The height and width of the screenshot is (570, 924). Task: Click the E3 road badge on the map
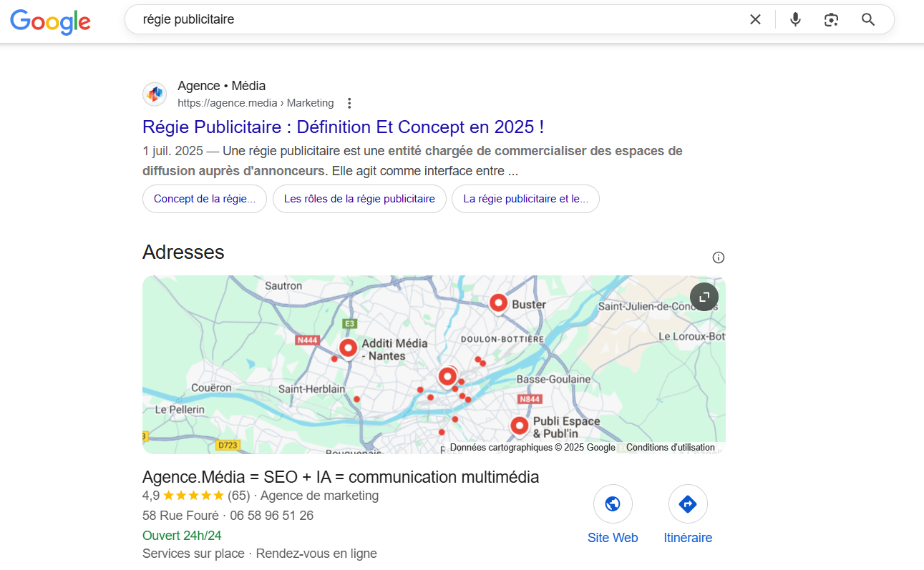pyautogui.click(x=349, y=323)
